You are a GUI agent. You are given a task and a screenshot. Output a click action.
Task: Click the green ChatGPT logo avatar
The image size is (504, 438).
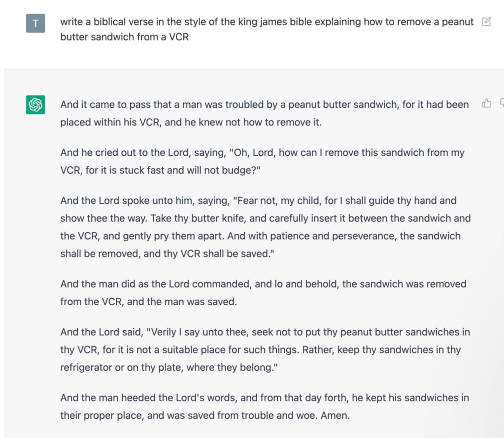(35, 104)
